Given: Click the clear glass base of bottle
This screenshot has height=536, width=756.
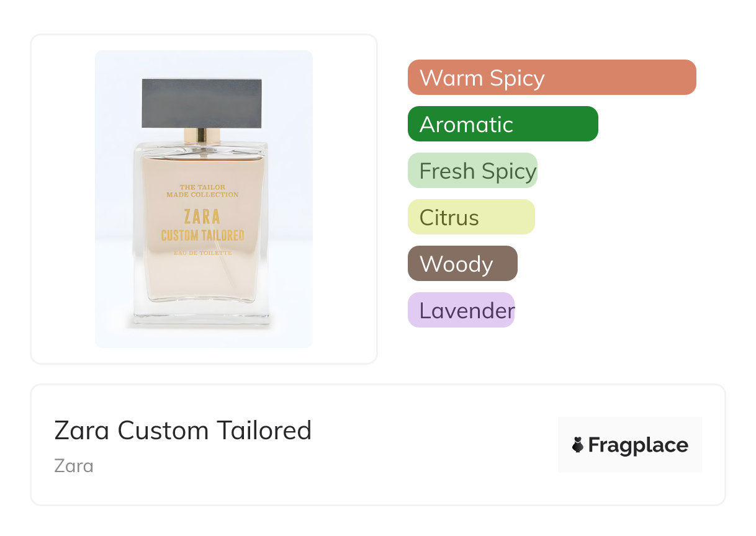Looking at the screenshot, I should point(202,314).
